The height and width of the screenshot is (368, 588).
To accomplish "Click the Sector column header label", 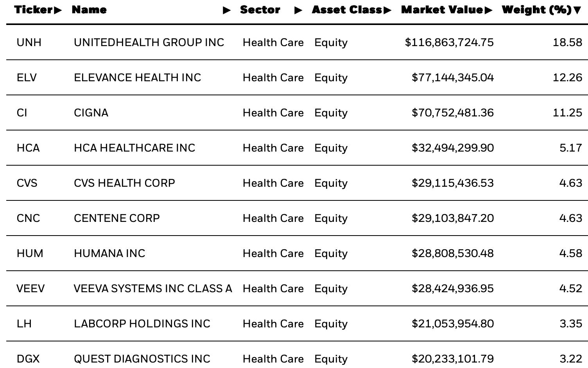I will [260, 10].
